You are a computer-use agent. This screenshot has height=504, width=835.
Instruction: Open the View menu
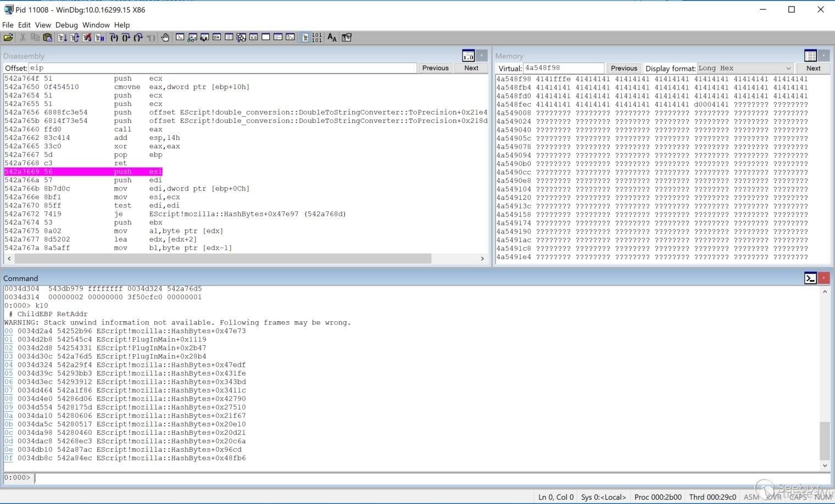43,25
